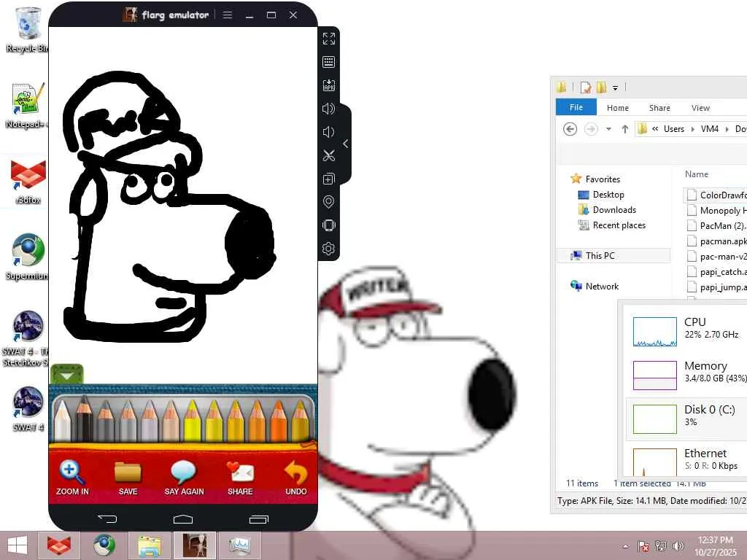Open the View ribbon tab in Explorer
The height and width of the screenshot is (560, 747).
pyautogui.click(x=700, y=108)
